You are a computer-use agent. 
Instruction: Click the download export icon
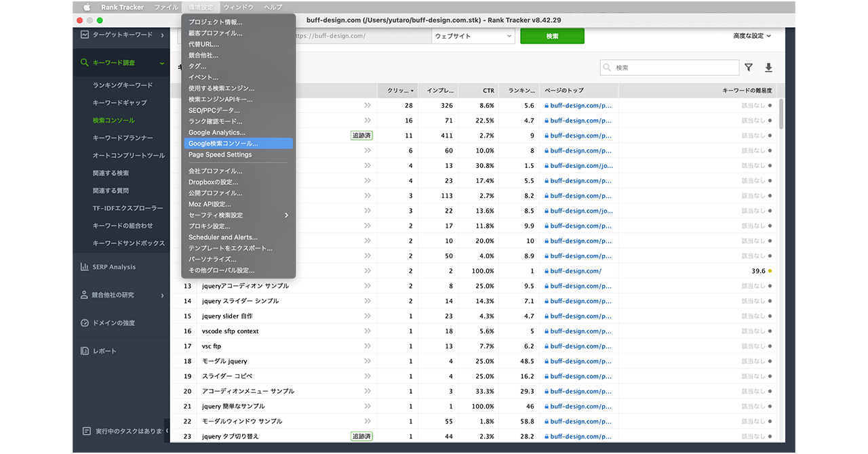(x=768, y=68)
